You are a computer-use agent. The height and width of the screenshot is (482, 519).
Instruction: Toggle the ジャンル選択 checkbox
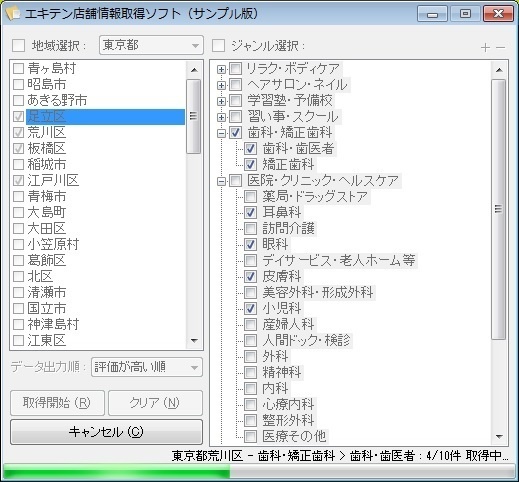coord(218,46)
